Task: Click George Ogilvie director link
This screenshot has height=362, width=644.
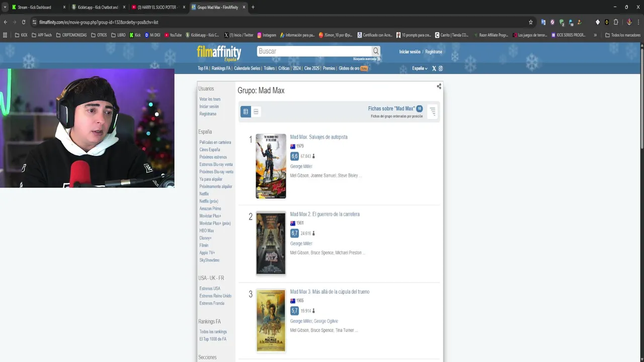Action: pos(326,321)
